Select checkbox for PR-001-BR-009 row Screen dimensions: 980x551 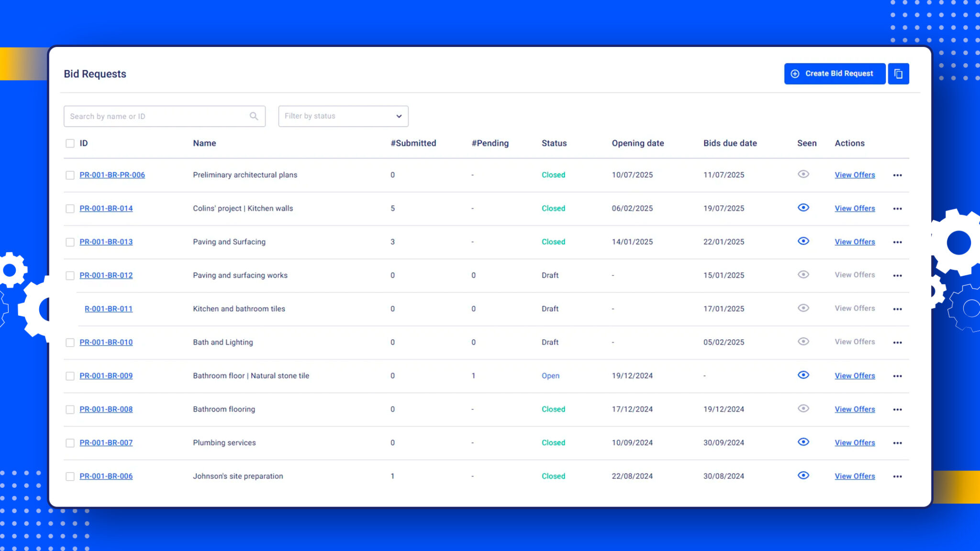click(70, 376)
